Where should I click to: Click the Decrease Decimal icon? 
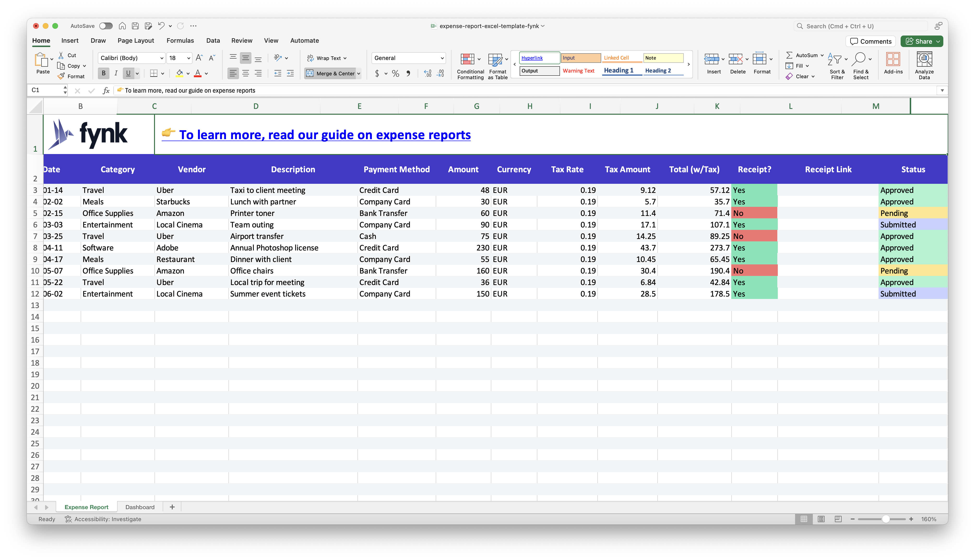(x=440, y=73)
